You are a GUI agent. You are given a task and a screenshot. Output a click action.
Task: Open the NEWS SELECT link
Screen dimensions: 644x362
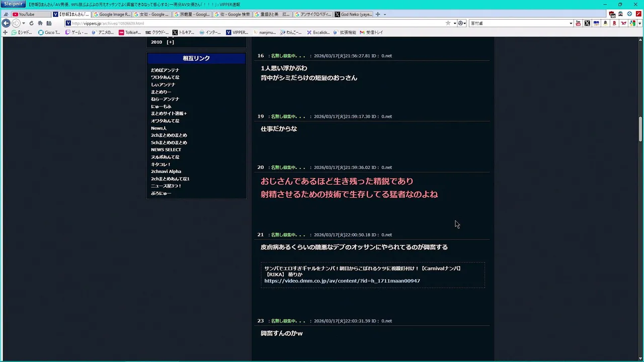point(166,150)
